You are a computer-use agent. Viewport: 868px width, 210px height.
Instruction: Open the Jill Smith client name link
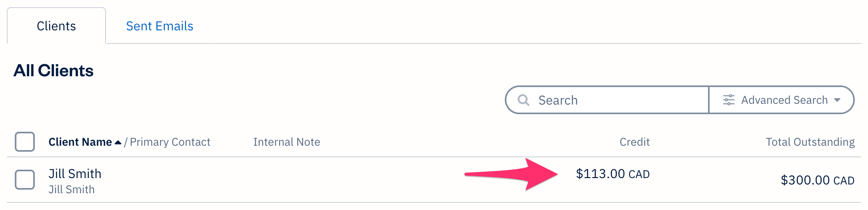coord(75,174)
